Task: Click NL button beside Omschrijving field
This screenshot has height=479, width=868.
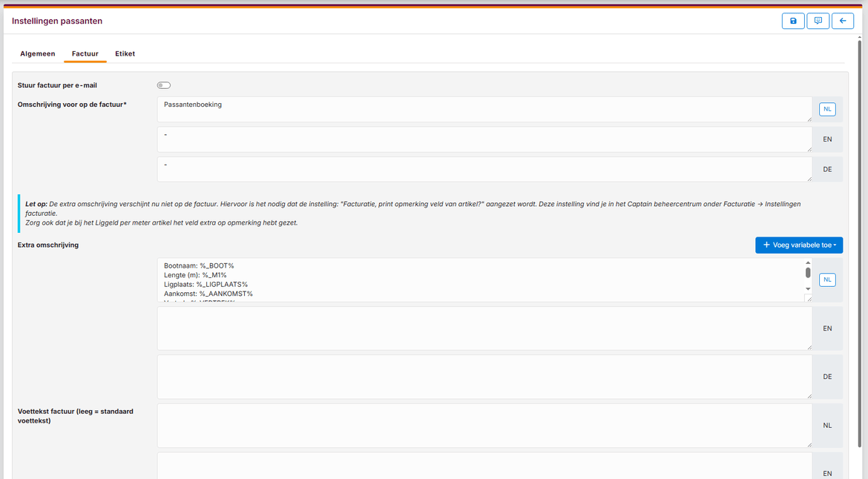Action: click(827, 109)
